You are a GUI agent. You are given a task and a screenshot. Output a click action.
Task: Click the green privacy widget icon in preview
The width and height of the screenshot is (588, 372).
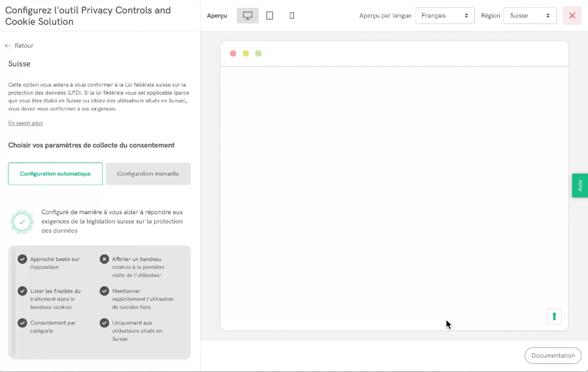[554, 317]
